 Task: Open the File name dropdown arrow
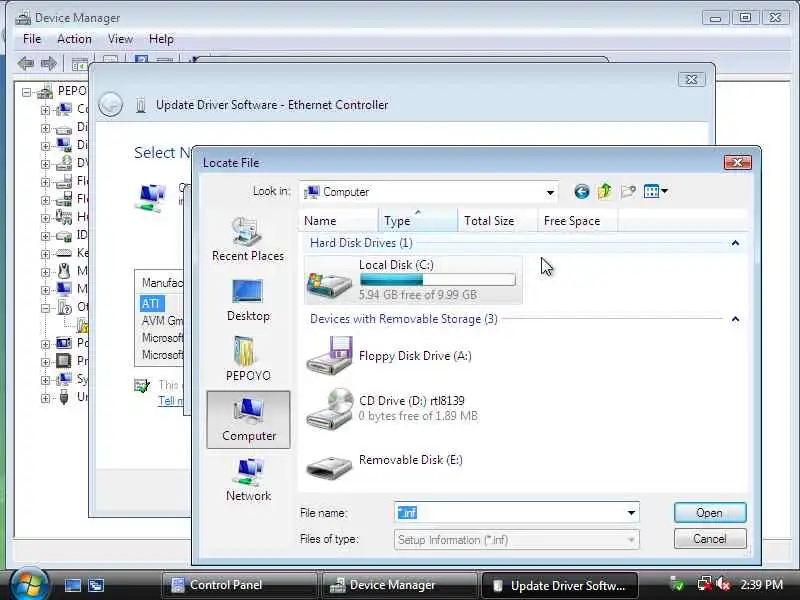pyautogui.click(x=631, y=513)
